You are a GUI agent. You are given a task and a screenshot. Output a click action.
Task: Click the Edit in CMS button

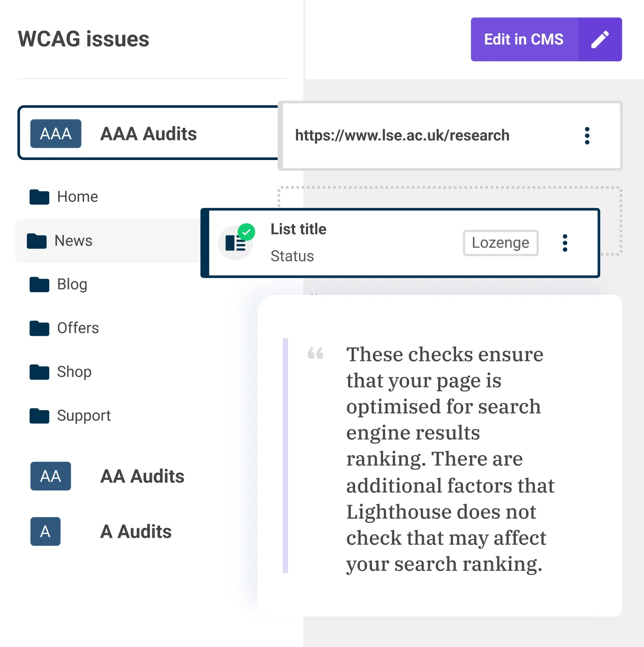tap(524, 40)
